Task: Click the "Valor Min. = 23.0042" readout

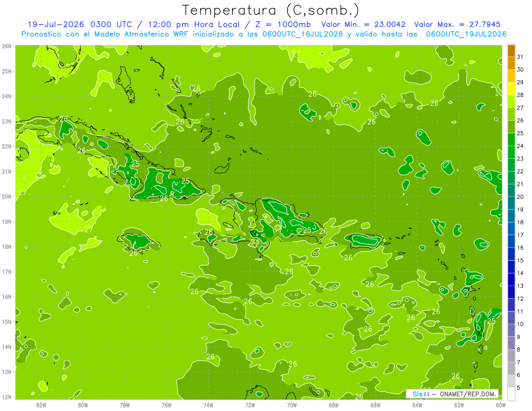Action: tap(364, 24)
